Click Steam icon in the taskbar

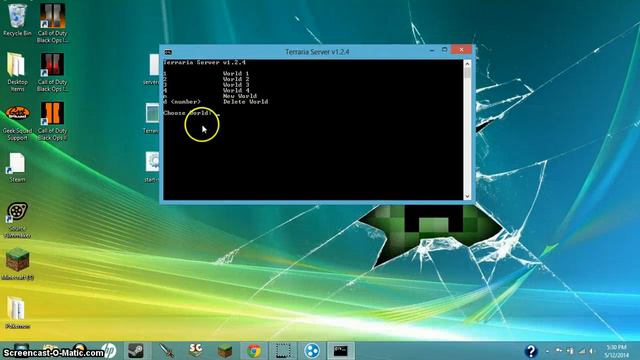pos(136,351)
